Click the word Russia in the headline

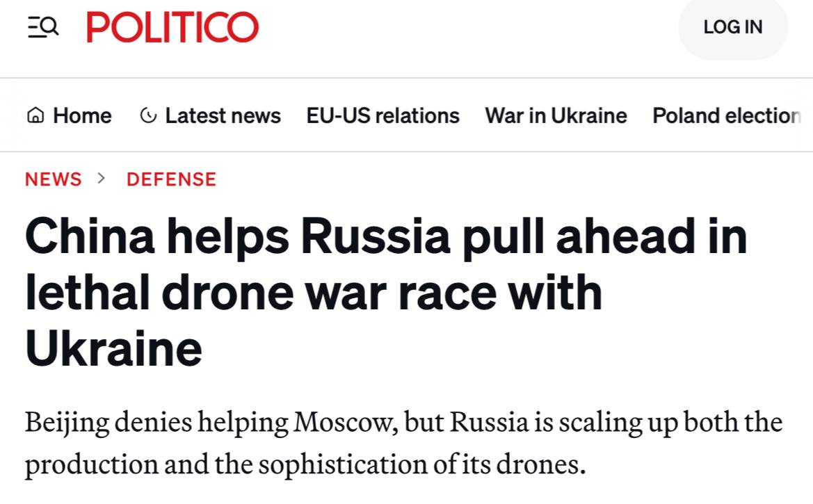[376, 236]
